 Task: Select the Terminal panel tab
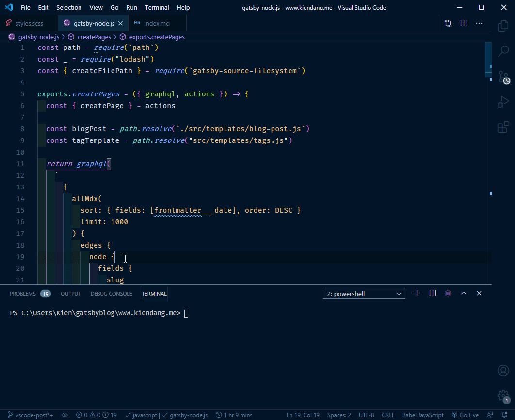(x=154, y=294)
